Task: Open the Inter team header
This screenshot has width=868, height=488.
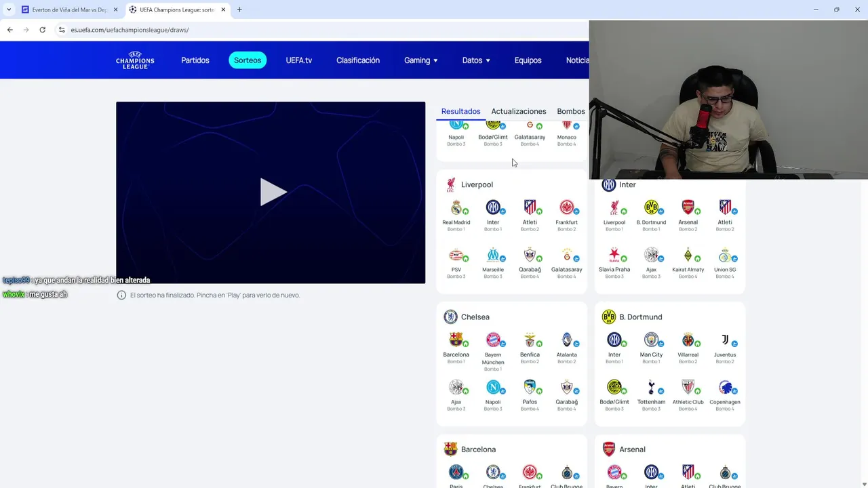Action: [619, 184]
